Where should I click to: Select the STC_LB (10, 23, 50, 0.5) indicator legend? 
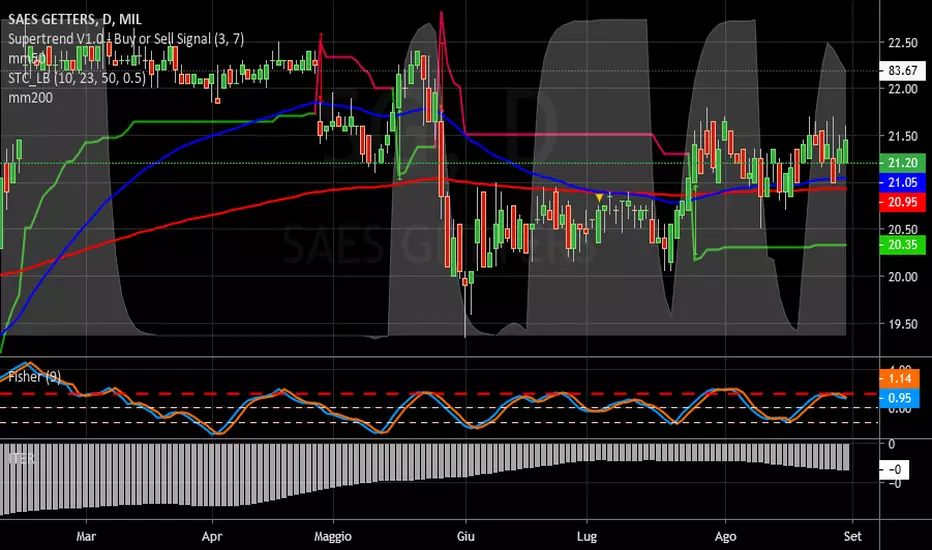[77, 78]
